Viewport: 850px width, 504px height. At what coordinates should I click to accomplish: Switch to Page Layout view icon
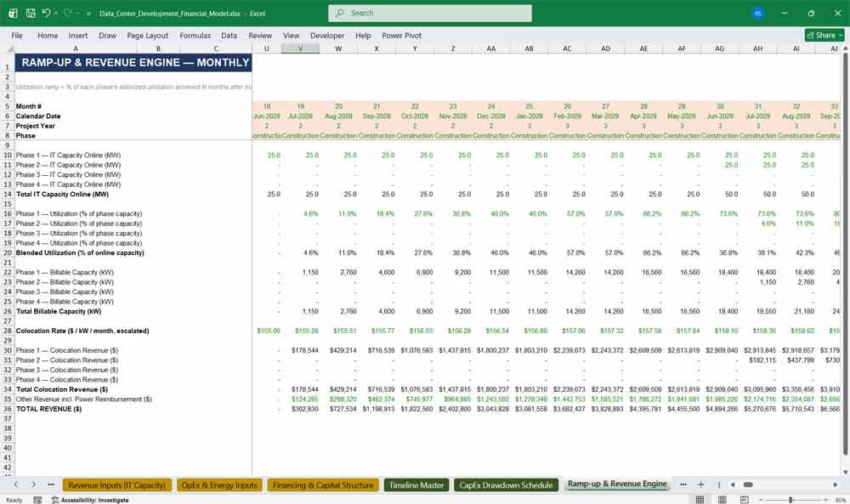point(722,500)
